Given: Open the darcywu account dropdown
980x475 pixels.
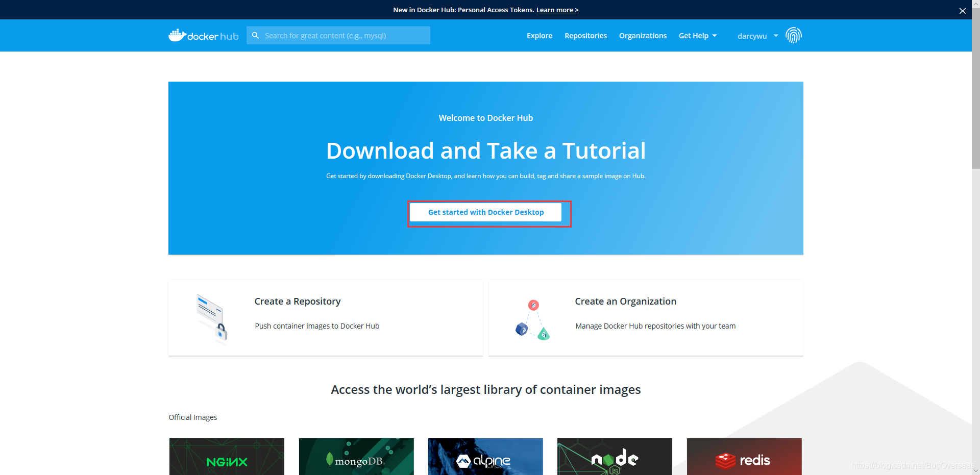Looking at the screenshot, I should coord(757,36).
